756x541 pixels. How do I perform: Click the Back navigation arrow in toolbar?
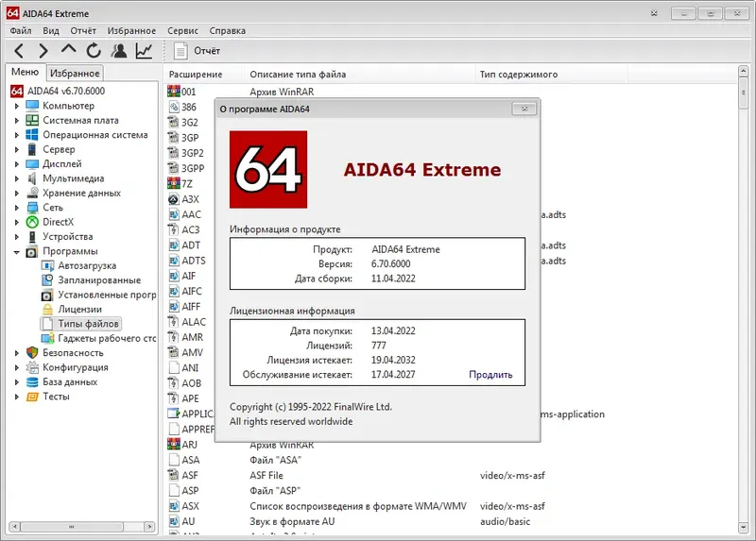(x=19, y=51)
